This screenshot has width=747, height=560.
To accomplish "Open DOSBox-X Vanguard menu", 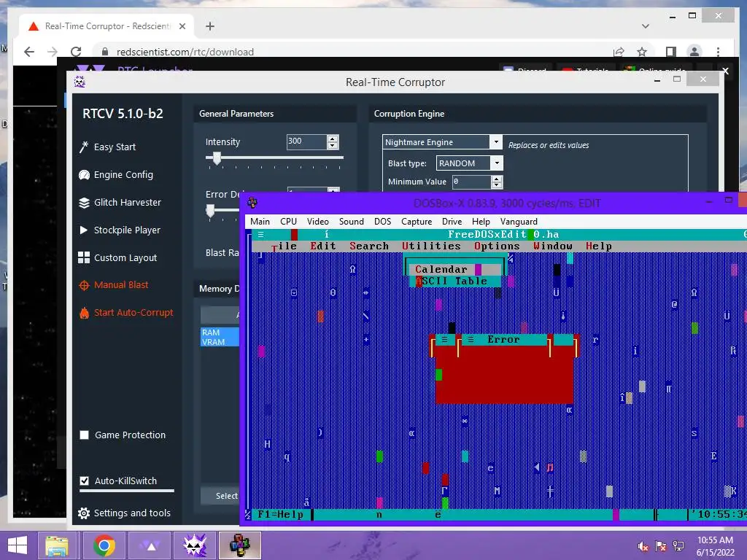I will pos(519,222).
